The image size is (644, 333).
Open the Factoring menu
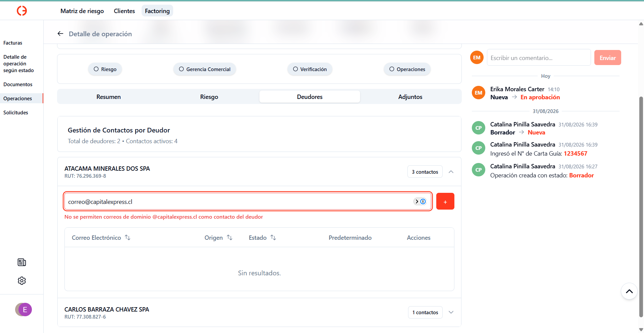pos(157,11)
